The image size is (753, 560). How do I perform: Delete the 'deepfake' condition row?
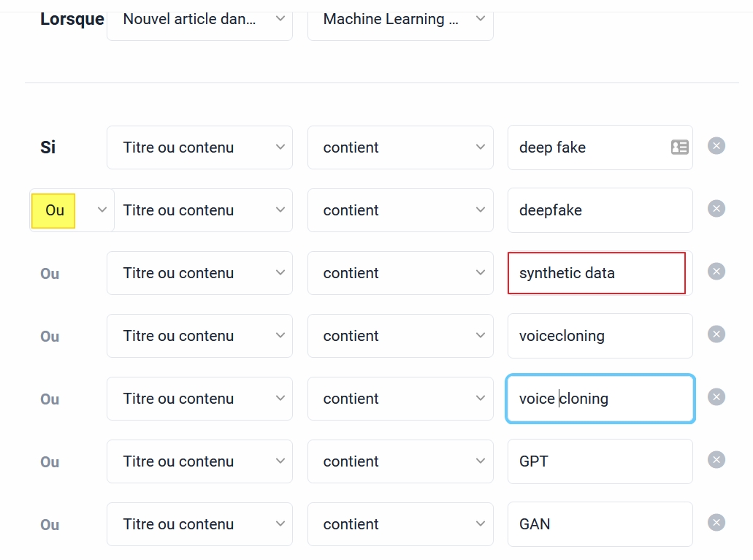[716, 208]
